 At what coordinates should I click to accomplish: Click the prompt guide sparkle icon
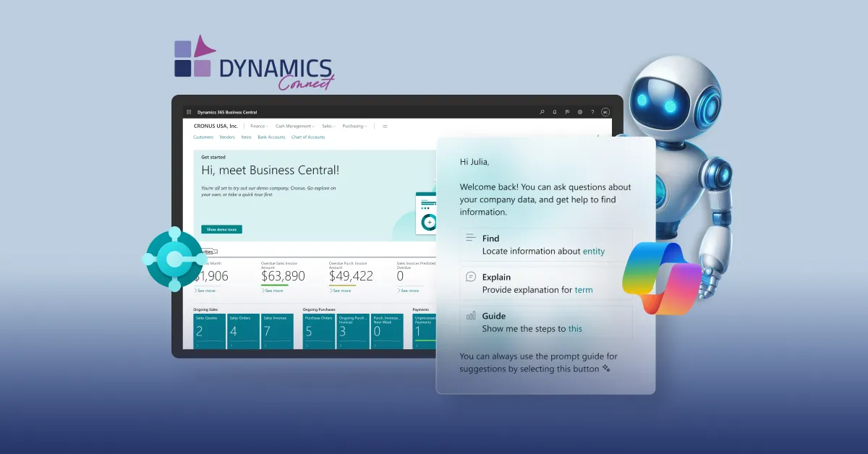[606, 369]
